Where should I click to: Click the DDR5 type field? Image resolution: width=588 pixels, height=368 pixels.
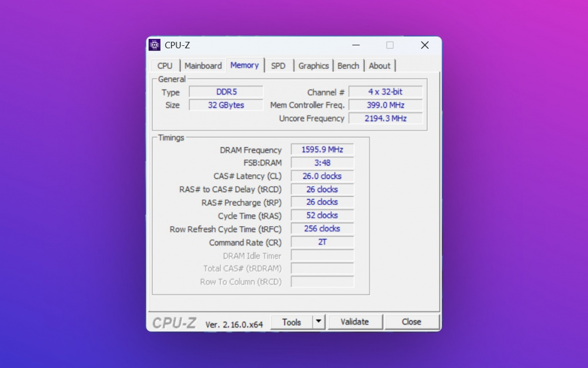tap(226, 92)
